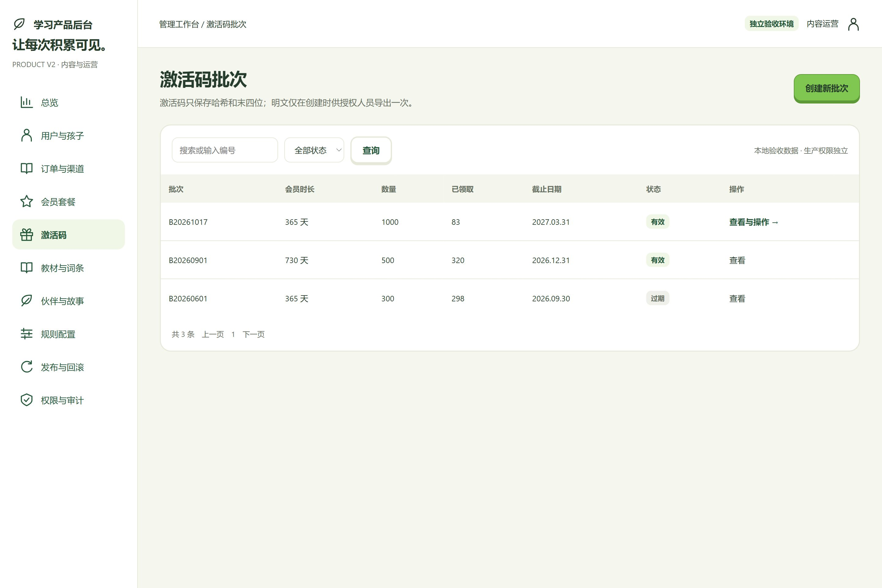Image resolution: width=882 pixels, height=588 pixels.
Task: Click the book icon beside 订单与渠道
Action: coord(27,168)
